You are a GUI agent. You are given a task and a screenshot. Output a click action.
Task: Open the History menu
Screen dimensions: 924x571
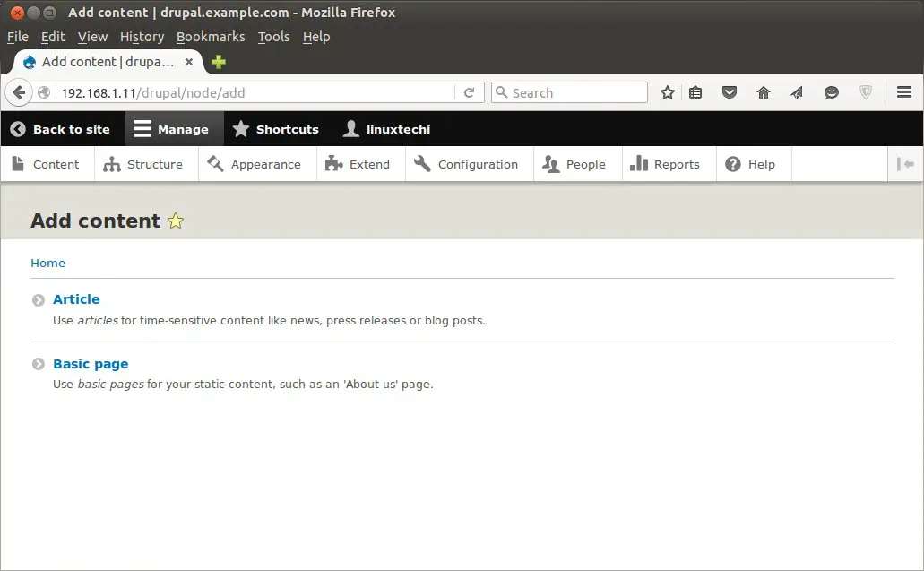(142, 37)
